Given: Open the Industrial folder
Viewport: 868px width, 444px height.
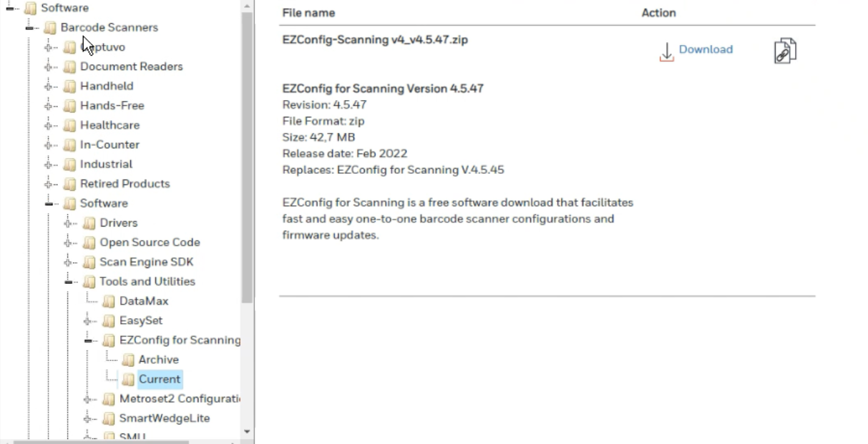Looking at the screenshot, I should click(x=106, y=164).
